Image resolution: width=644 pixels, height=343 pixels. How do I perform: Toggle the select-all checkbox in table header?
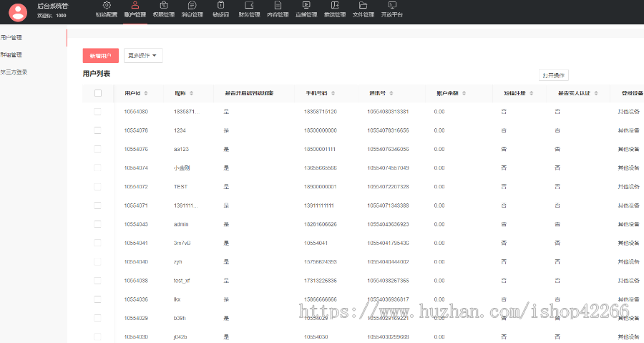pos(98,93)
